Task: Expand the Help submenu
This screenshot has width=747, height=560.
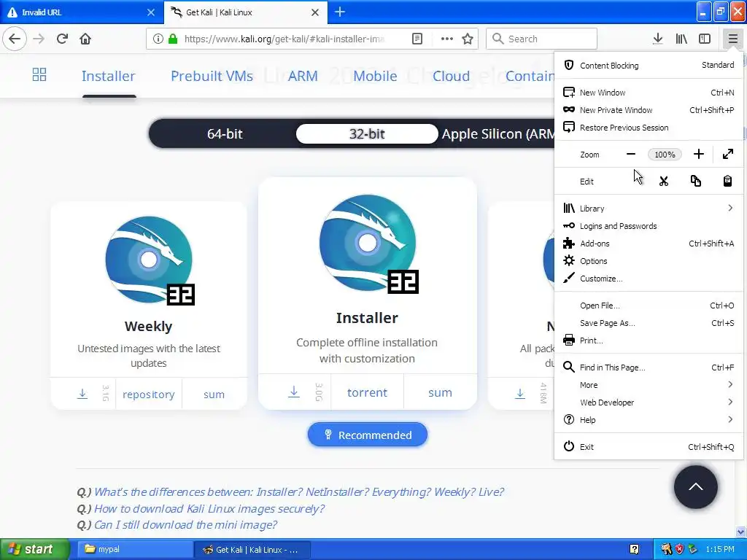Action: (x=649, y=420)
